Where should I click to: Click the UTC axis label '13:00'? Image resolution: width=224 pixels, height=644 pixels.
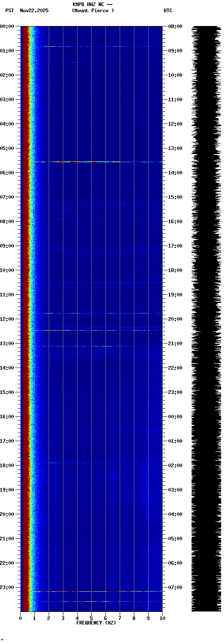tap(175, 148)
